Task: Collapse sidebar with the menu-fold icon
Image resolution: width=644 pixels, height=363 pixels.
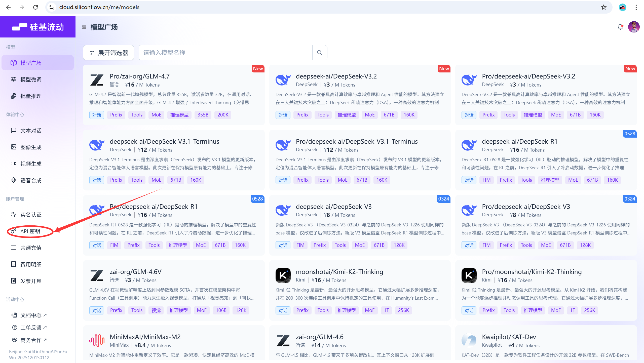Action: click(x=84, y=27)
